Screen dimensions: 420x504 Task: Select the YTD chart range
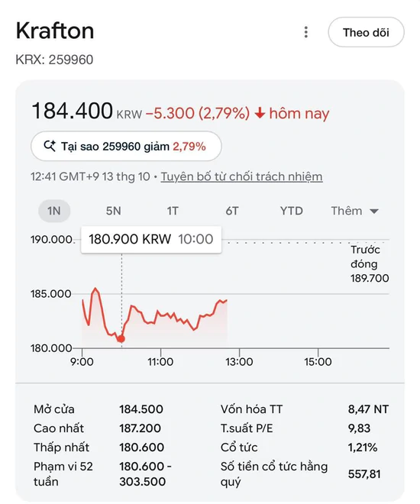[291, 211]
